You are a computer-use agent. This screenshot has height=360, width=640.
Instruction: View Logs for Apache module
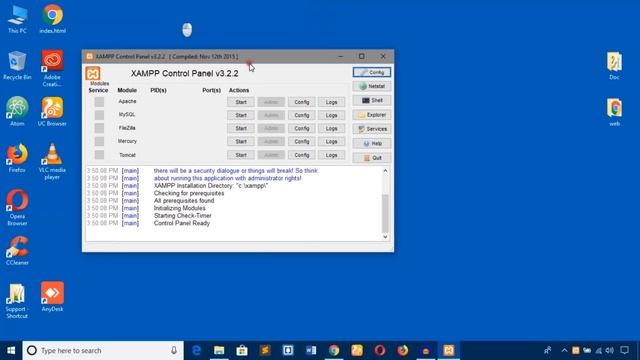click(331, 102)
